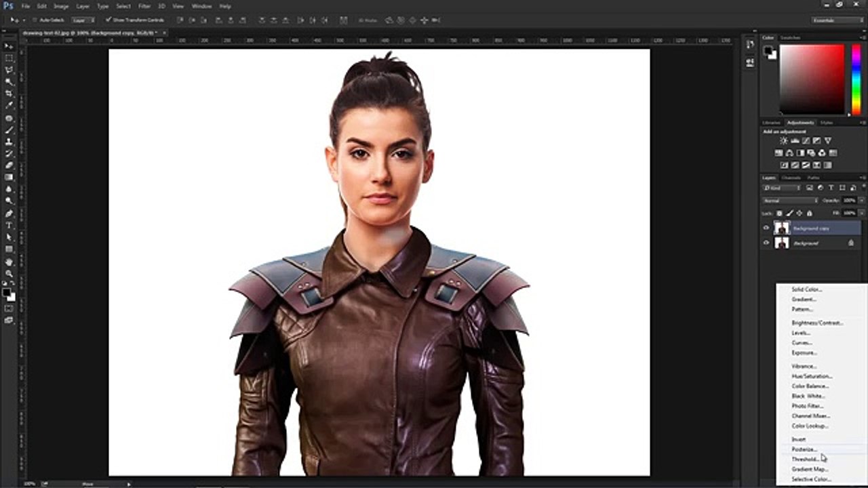Open the Essentials workspace dropdown
This screenshot has width=868, height=488.
(838, 20)
